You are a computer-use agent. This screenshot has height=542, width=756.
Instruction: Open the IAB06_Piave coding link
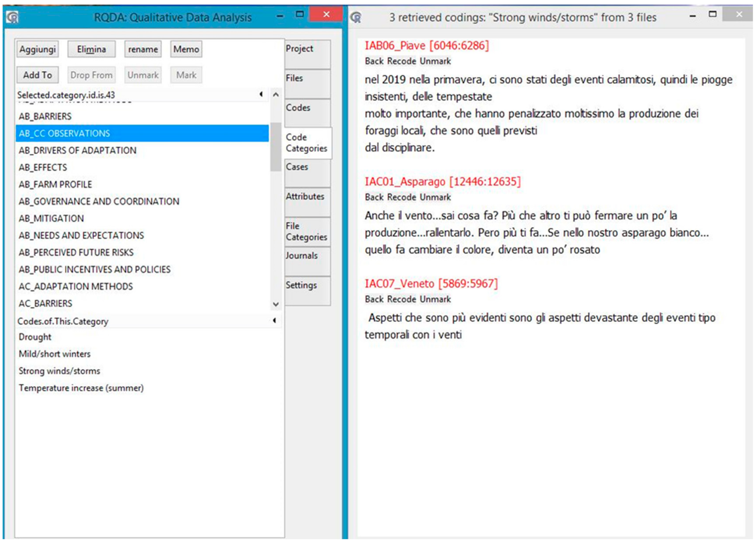tap(426, 46)
